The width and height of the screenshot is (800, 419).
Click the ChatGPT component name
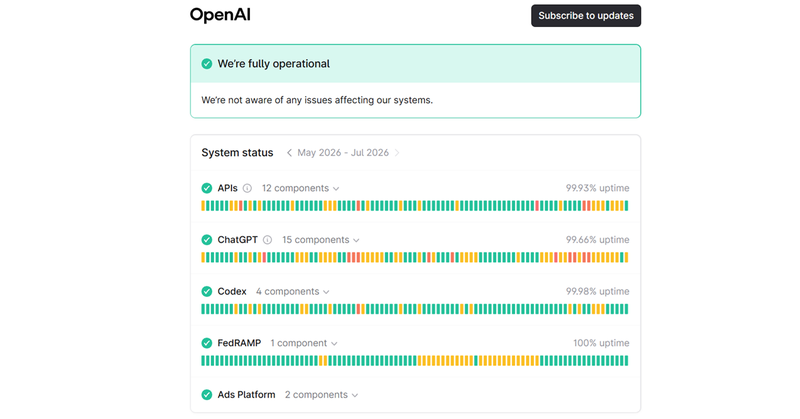coord(237,240)
